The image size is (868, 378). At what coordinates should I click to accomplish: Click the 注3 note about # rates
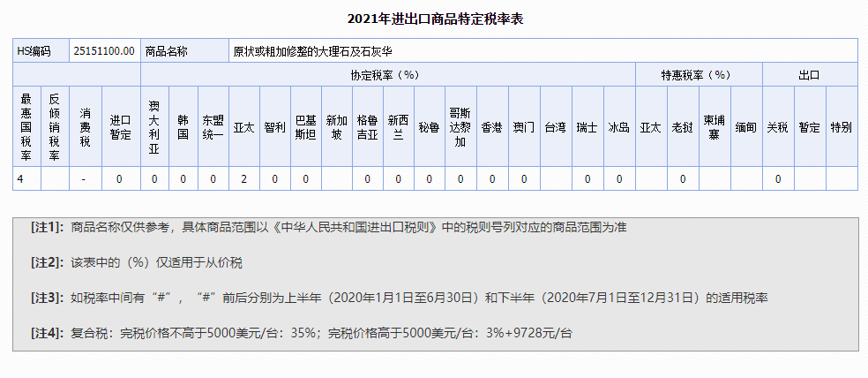coord(405,298)
